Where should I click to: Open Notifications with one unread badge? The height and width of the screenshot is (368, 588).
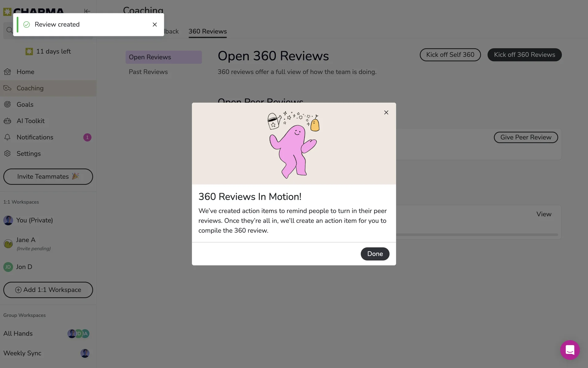tap(35, 137)
